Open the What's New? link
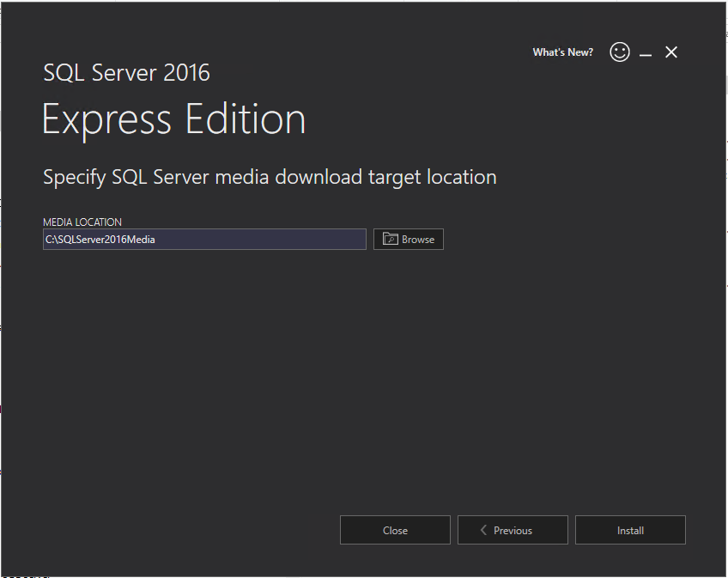Image resolution: width=728 pixels, height=578 pixels. click(562, 52)
